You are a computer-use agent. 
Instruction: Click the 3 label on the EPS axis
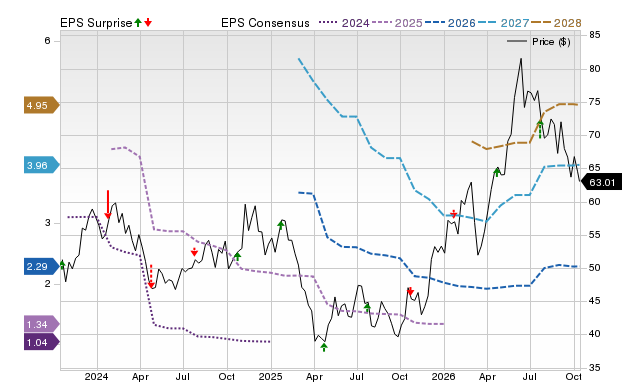(x=47, y=223)
